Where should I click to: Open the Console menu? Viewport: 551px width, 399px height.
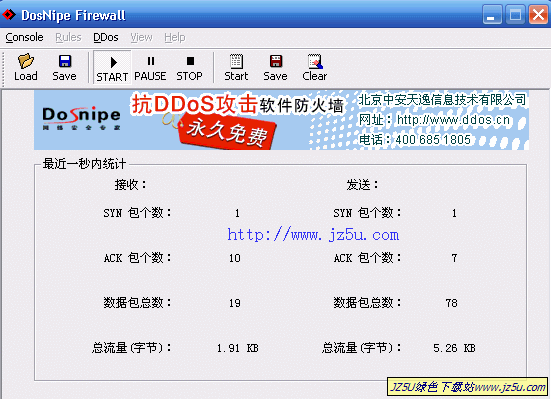(24, 37)
